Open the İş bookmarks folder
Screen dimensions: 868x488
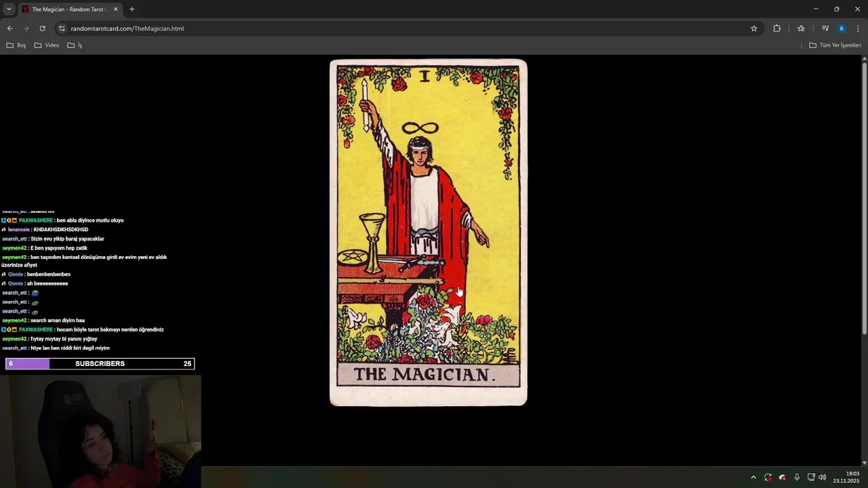(75, 45)
